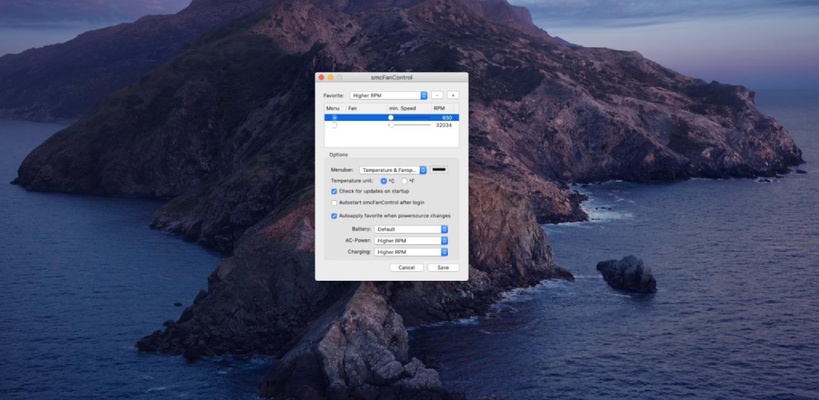Click the RPM column header
The width and height of the screenshot is (819, 400).
[439, 107]
